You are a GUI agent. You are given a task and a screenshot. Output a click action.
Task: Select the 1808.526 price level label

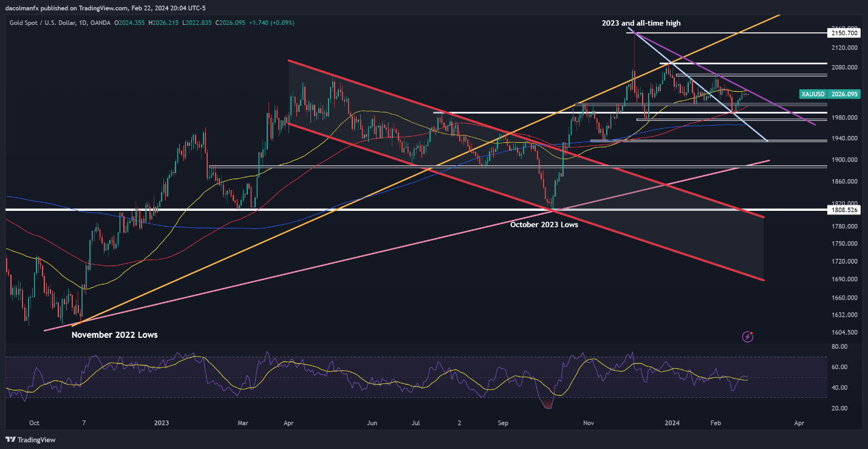coord(844,210)
